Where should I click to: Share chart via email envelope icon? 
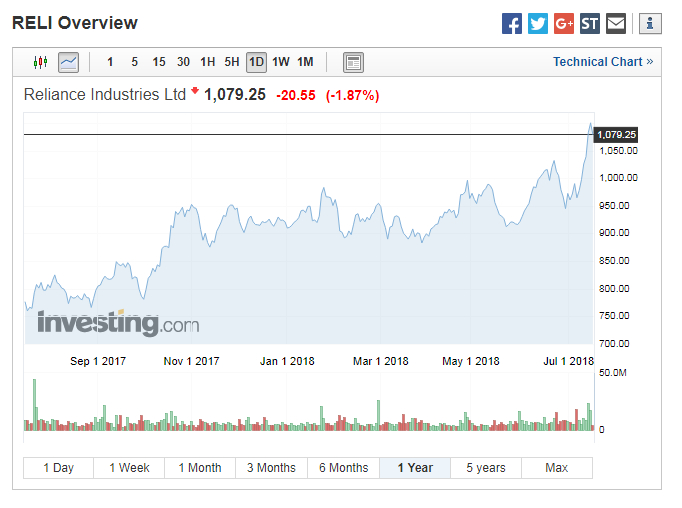pyautogui.click(x=616, y=23)
